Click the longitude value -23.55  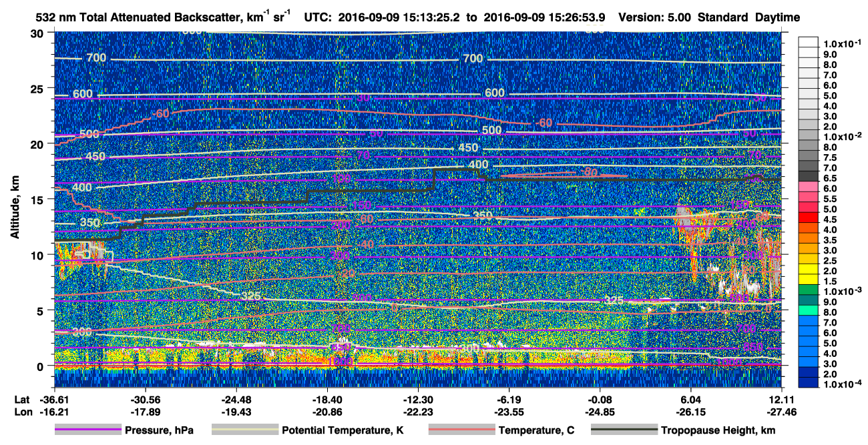coord(509,412)
